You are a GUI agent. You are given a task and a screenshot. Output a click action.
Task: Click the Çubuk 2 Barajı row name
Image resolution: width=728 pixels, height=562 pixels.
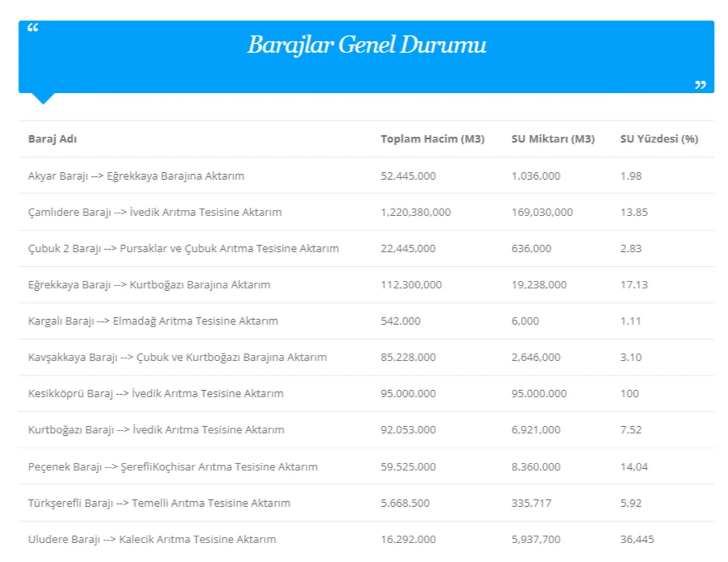(x=183, y=249)
